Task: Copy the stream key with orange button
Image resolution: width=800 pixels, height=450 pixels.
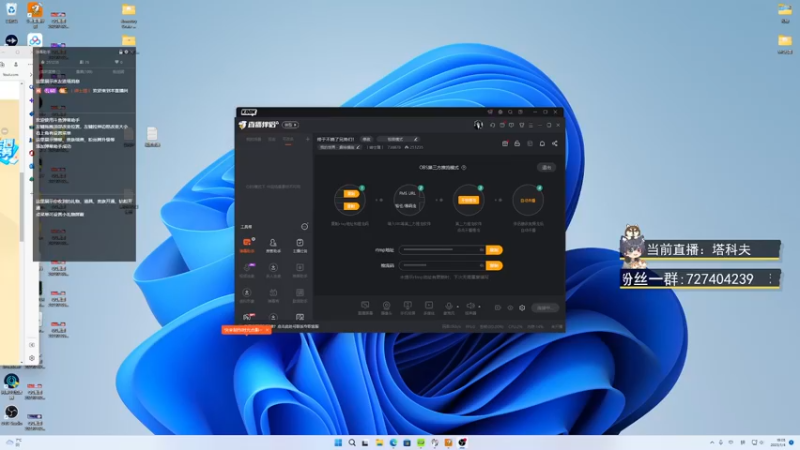Action: [x=494, y=265]
